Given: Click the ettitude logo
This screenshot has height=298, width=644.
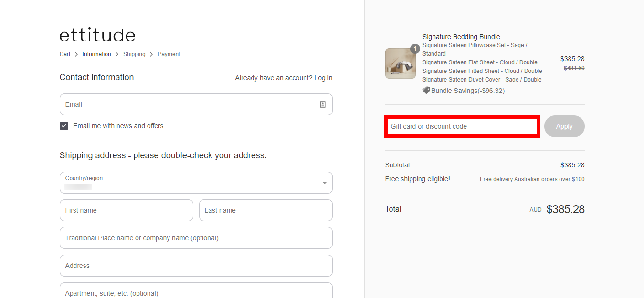Looking at the screenshot, I should click(97, 35).
